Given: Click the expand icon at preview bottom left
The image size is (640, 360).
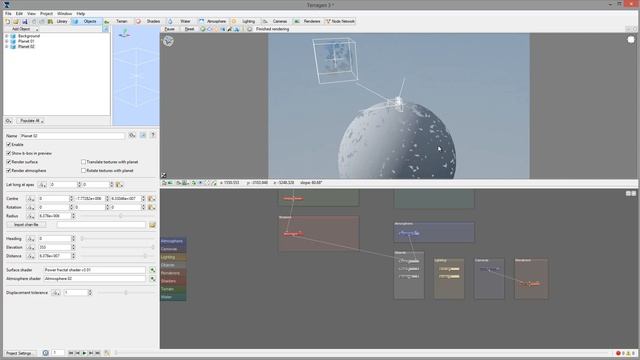Looking at the screenshot, I should click(164, 175).
